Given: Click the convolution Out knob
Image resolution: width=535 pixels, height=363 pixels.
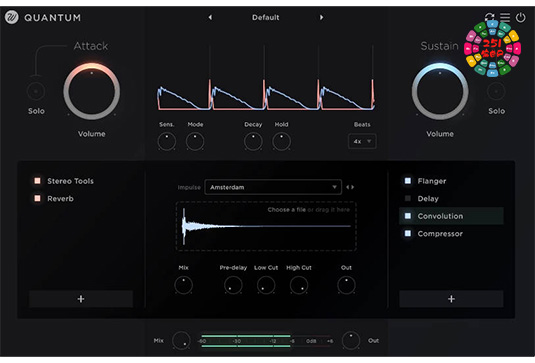Looking at the screenshot, I should (346, 285).
